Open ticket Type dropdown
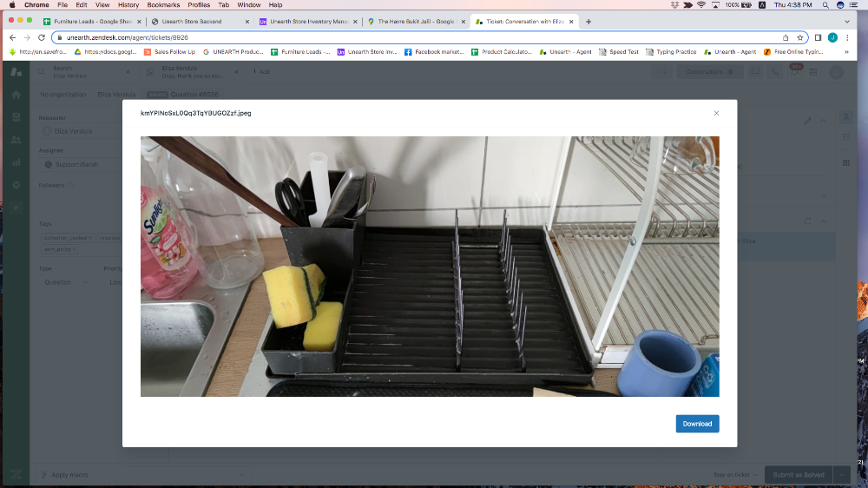The width and height of the screenshot is (868, 488). [x=67, y=282]
